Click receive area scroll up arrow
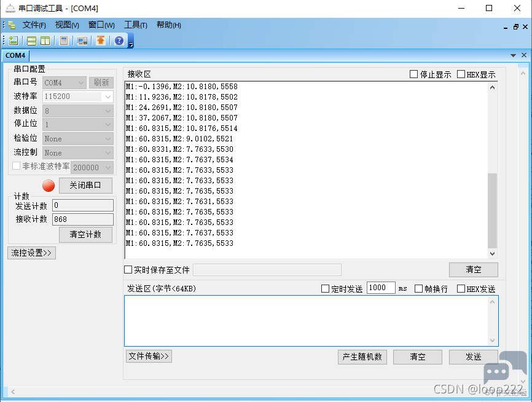 pos(492,87)
